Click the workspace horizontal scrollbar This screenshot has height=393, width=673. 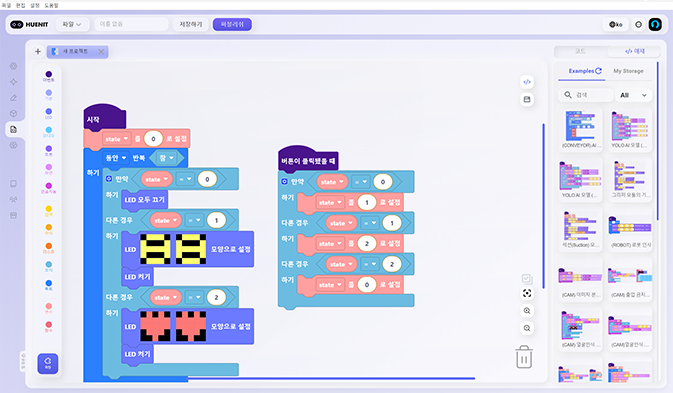pyautogui.click(x=330, y=378)
